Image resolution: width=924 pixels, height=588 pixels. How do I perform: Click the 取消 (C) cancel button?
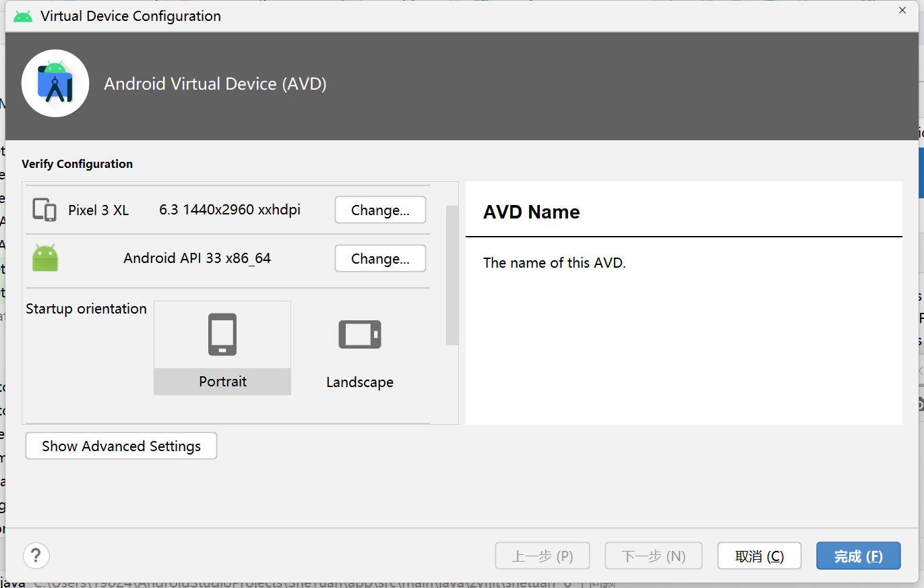[760, 556]
